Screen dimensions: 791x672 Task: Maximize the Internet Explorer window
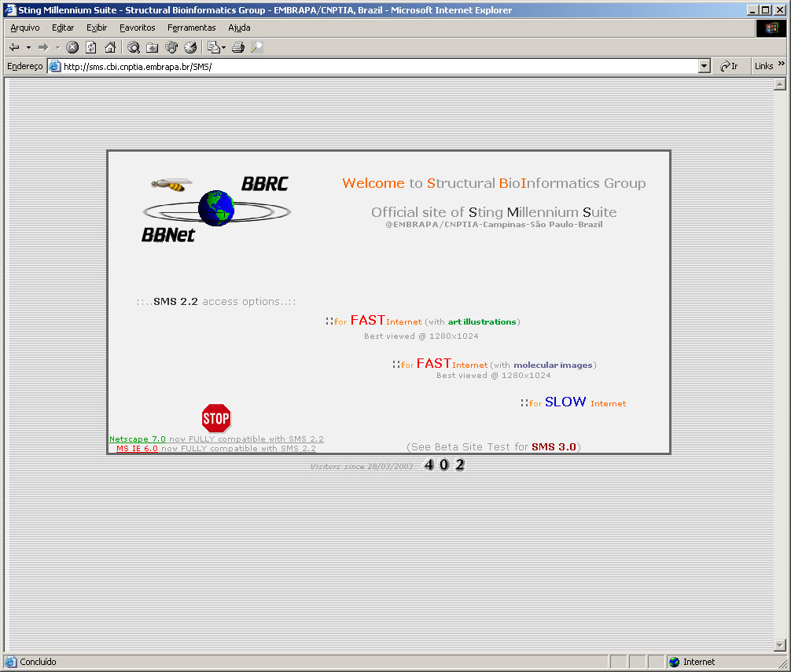point(766,9)
